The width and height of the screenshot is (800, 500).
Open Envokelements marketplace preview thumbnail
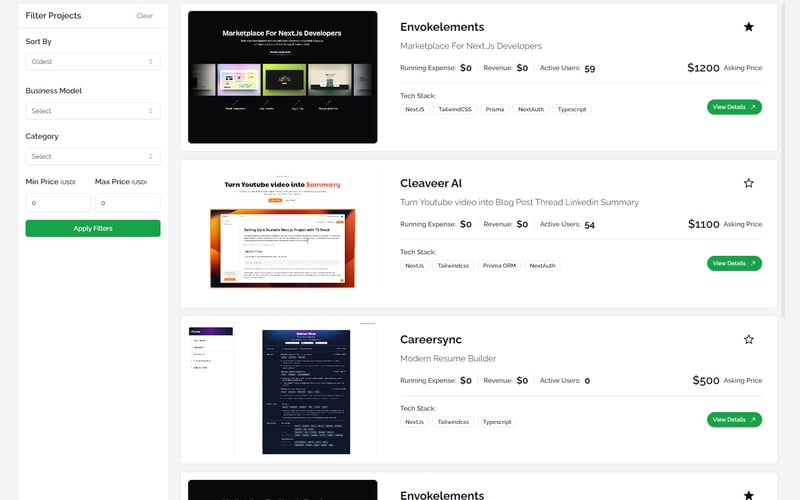coord(283,77)
